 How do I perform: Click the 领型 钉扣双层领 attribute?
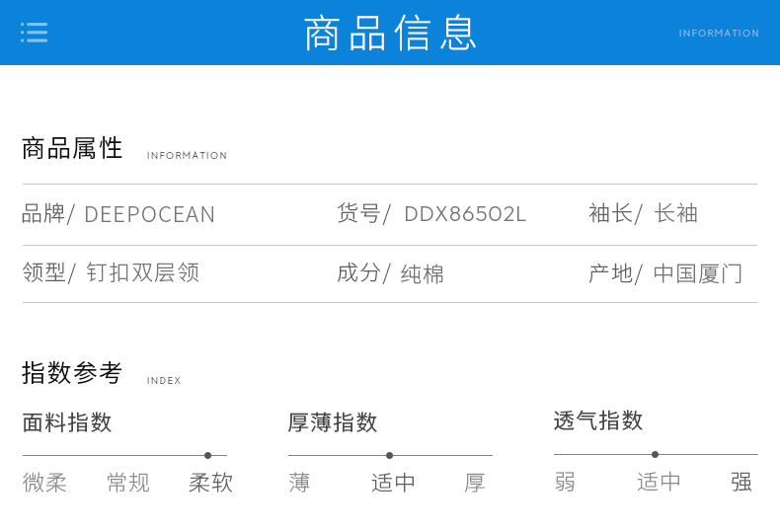[111, 273]
